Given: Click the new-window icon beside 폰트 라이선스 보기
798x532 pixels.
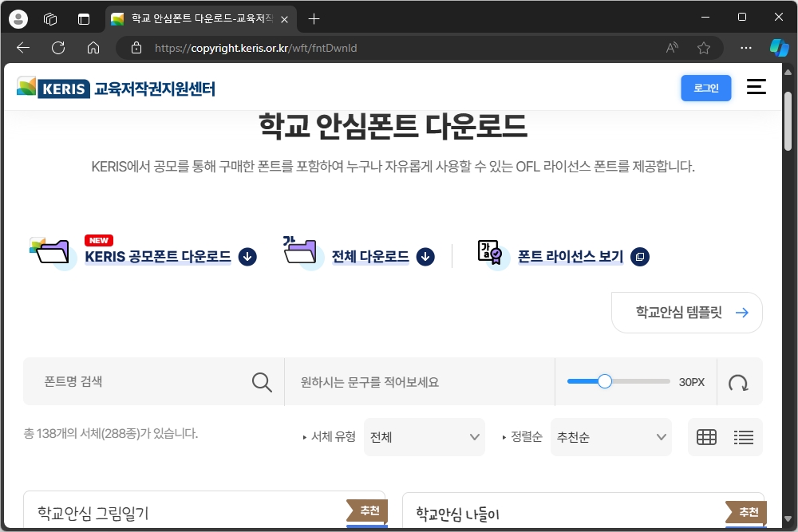Looking at the screenshot, I should pos(640,257).
